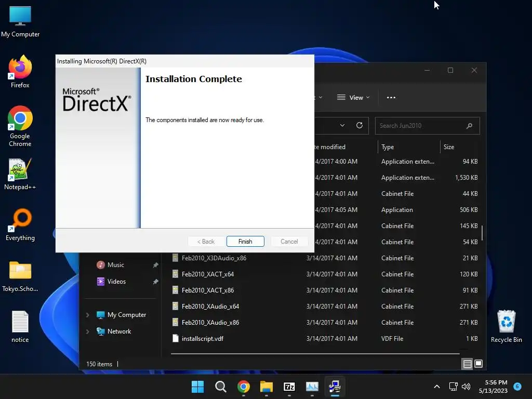
Task: Open the My Computer desktop icon
Action: coord(20,22)
